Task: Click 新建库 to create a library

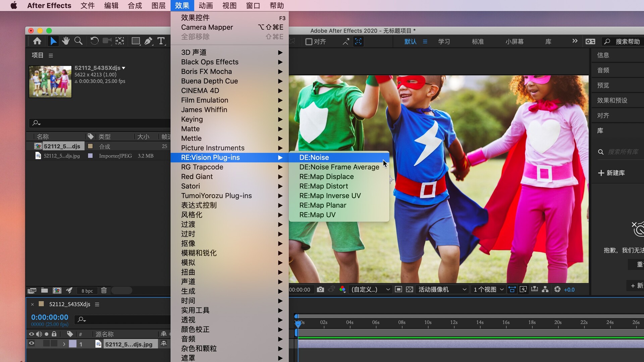Action: click(611, 173)
